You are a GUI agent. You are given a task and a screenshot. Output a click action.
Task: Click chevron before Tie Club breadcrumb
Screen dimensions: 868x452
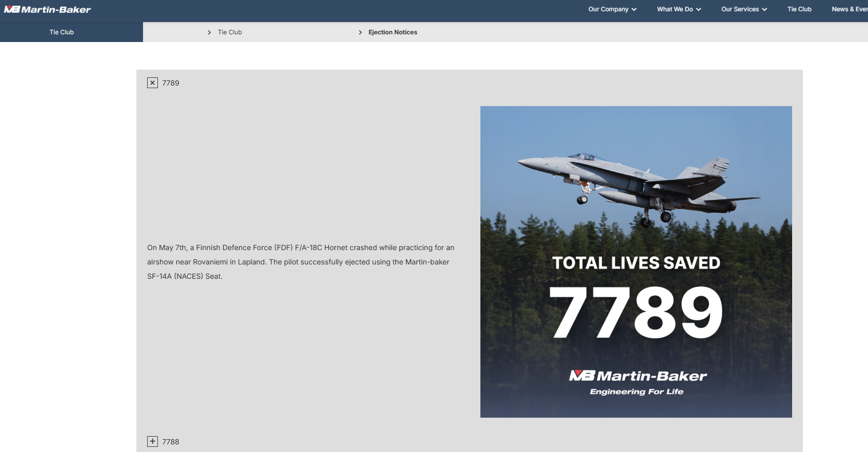209,32
